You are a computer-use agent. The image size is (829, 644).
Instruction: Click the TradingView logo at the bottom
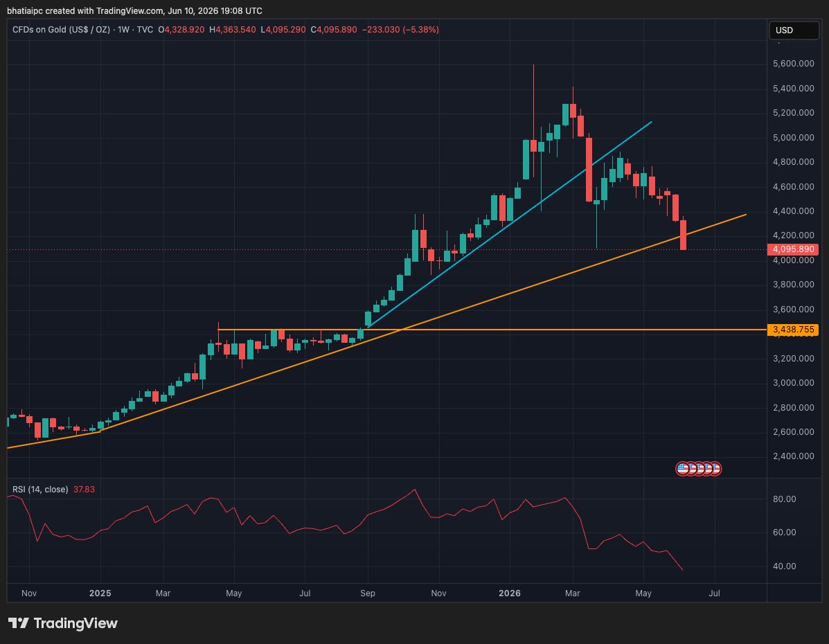point(63,623)
